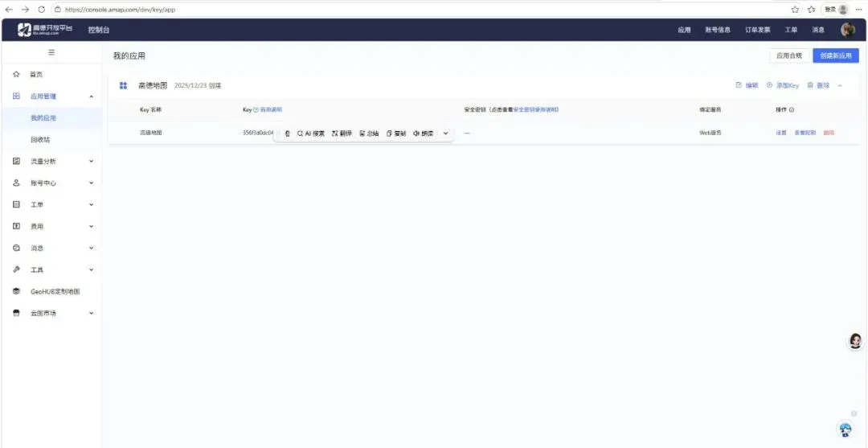Click 朗读 in the selection popup
868x448 pixels.
coord(423,134)
